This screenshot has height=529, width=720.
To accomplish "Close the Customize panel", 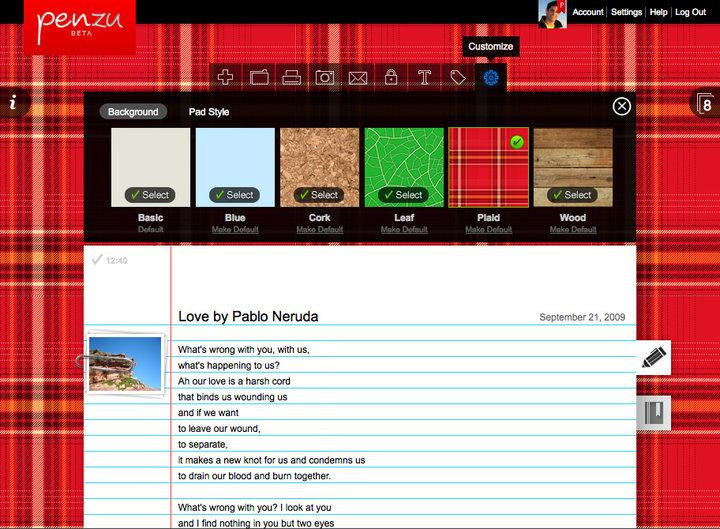I will click(x=622, y=106).
